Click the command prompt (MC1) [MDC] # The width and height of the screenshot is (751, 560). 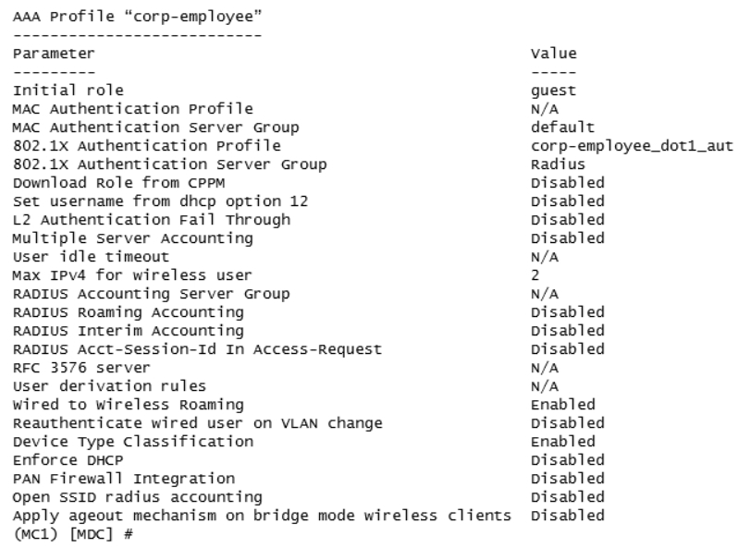73,534
